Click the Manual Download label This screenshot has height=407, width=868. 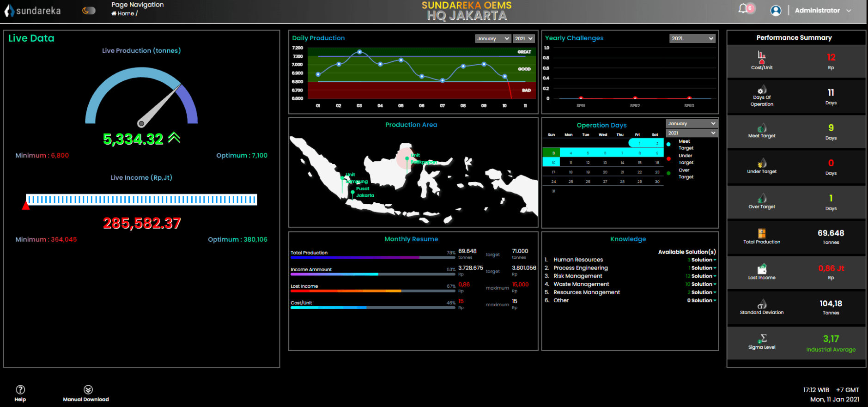coord(86,400)
